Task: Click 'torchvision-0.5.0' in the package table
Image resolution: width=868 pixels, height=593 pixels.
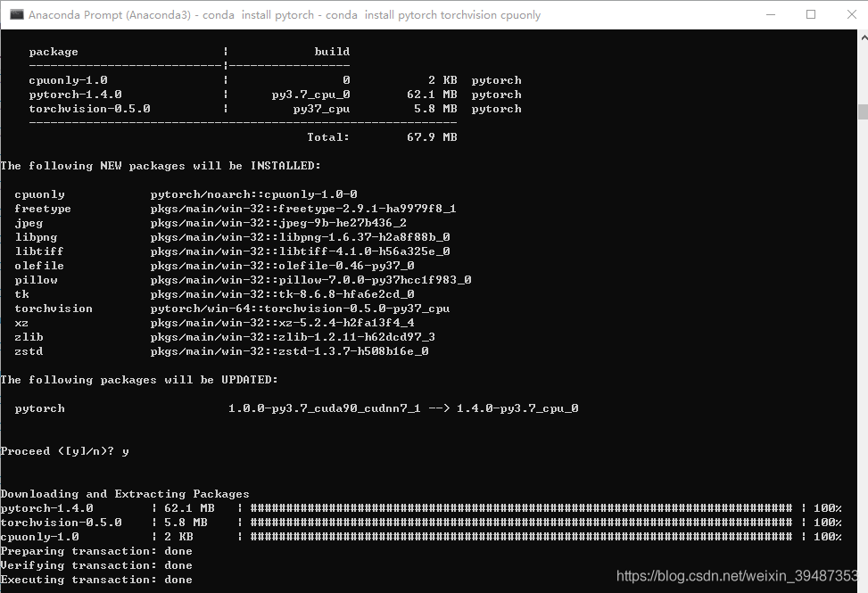Action: click(x=90, y=109)
